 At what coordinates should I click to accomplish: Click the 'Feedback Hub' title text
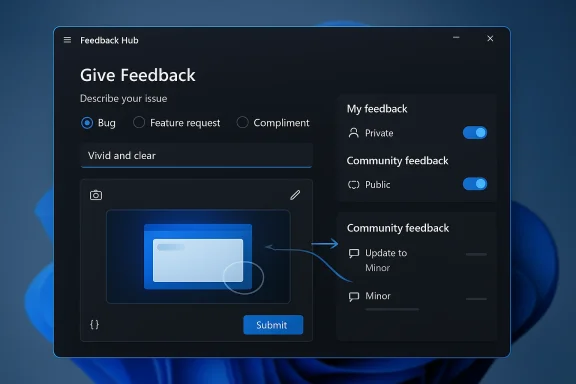point(109,40)
